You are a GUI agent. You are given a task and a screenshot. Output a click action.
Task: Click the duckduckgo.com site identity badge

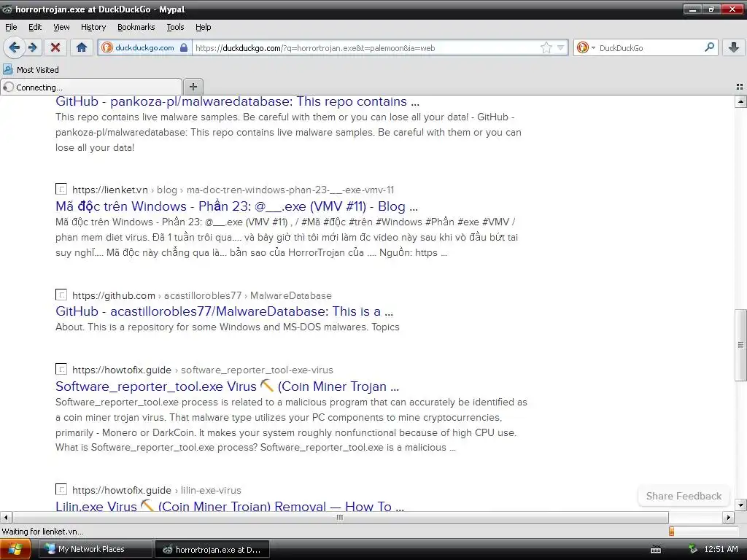pos(145,47)
